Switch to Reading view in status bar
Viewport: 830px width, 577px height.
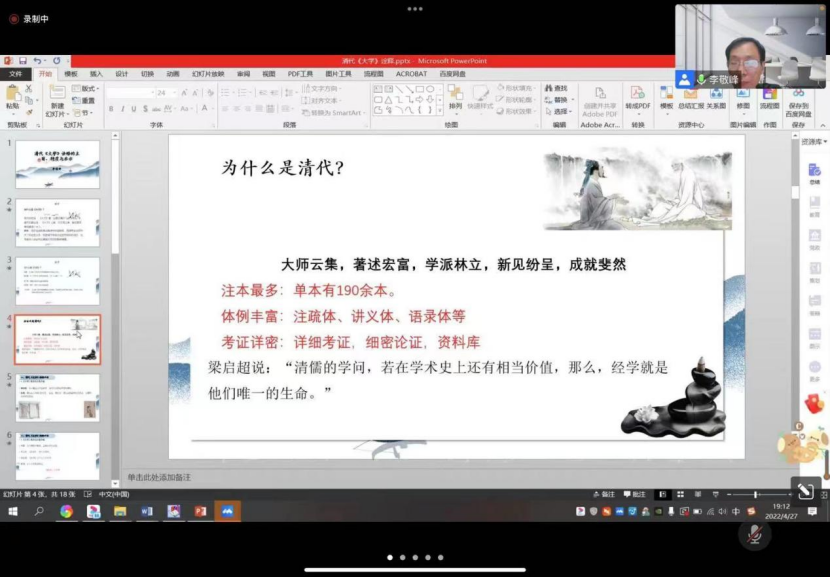[x=698, y=494]
